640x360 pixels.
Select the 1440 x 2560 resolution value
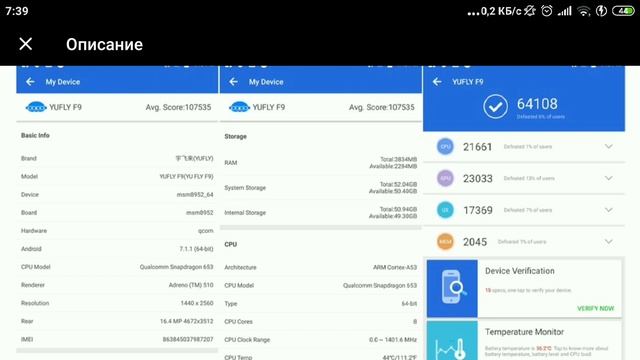(197, 303)
